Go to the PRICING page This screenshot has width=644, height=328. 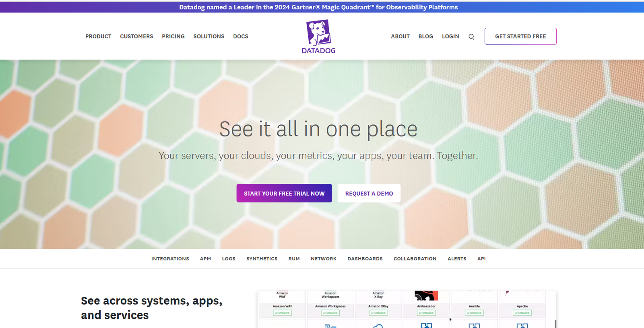tap(173, 36)
